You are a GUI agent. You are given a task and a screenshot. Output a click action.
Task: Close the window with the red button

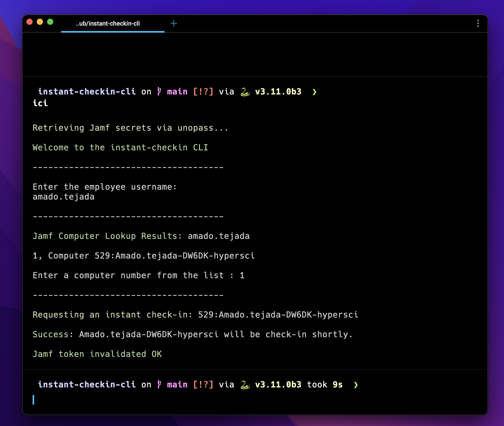point(29,22)
